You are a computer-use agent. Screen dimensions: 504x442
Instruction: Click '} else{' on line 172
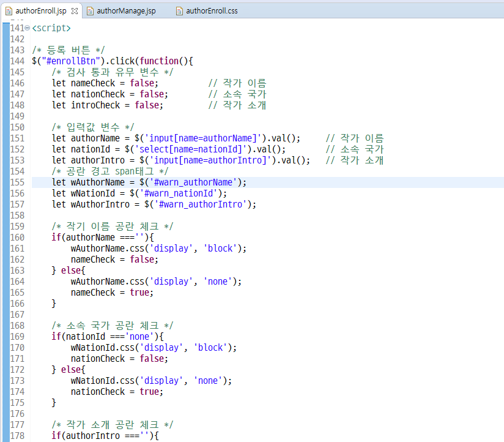[69, 370]
